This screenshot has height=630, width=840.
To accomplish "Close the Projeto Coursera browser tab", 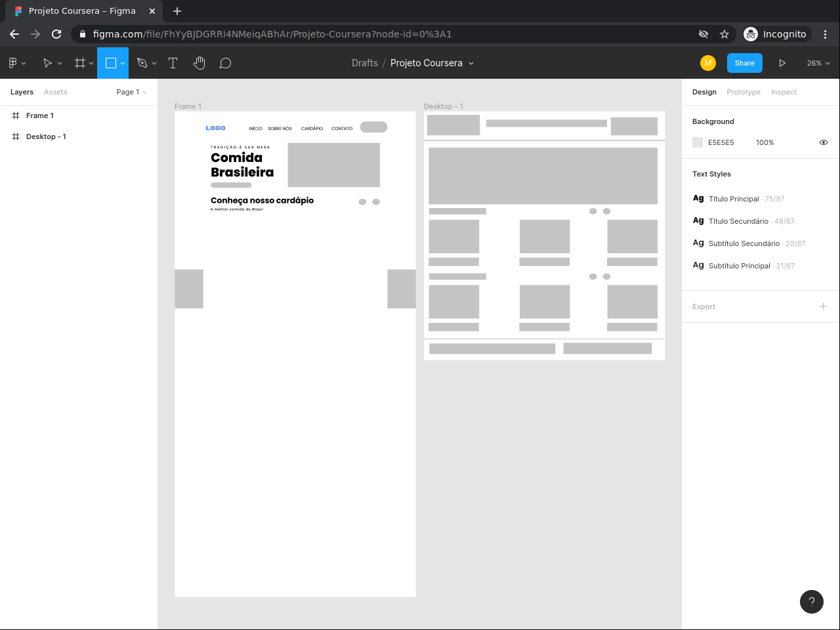I will [x=152, y=10].
